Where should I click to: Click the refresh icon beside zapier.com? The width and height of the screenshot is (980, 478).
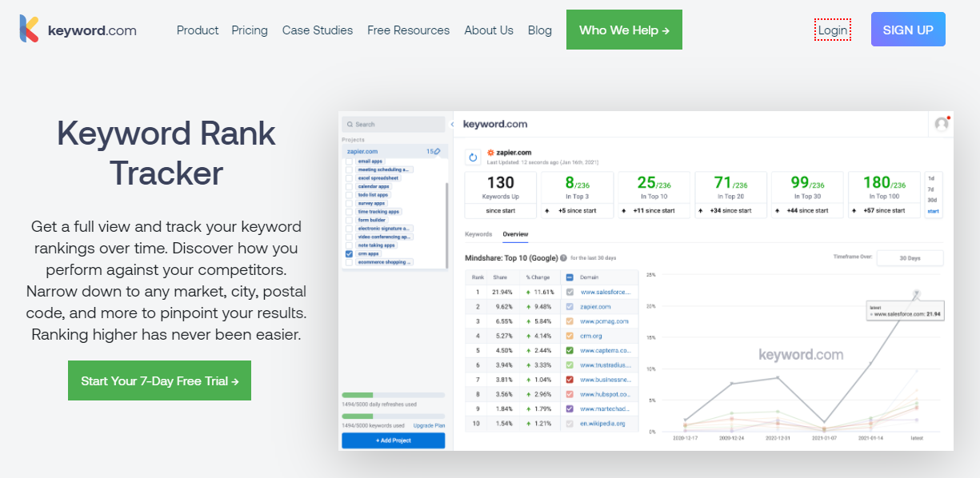coord(473,157)
